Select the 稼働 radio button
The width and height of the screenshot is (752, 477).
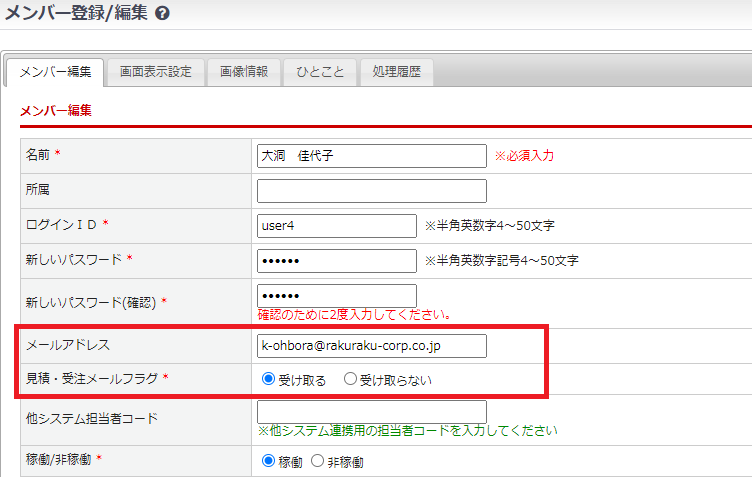click(268, 461)
